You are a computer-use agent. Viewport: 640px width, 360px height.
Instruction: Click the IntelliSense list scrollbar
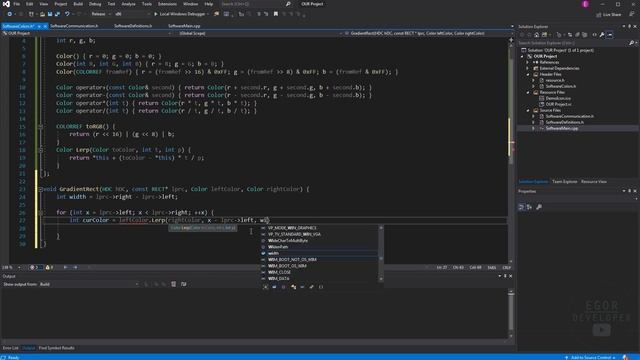pyautogui.click(x=381, y=253)
